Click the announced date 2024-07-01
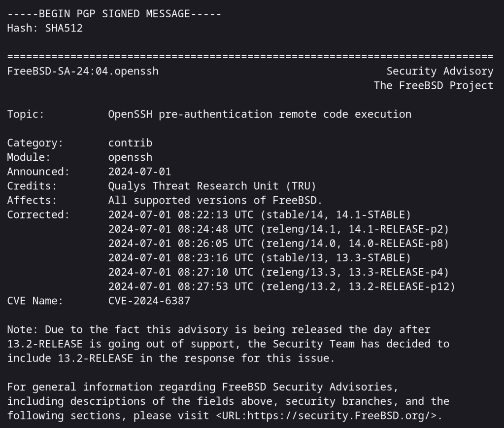Viewport: 504px width, 428px height. pos(139,172)
